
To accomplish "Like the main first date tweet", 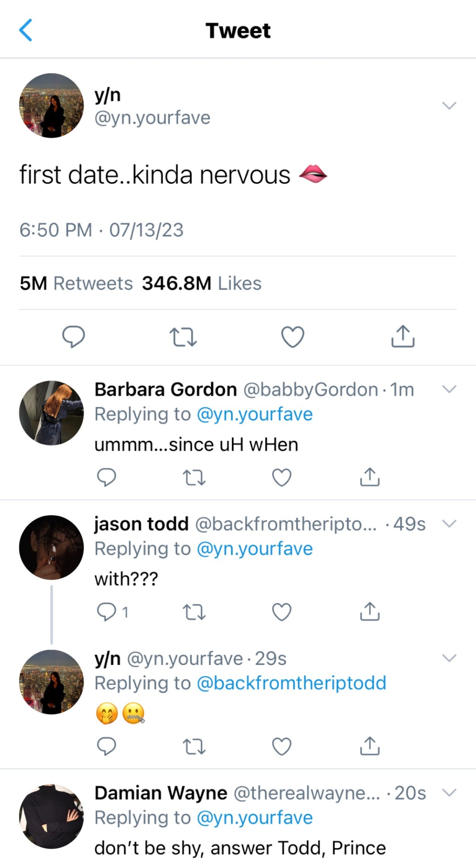I will pyautogui.click(x=292, y=337).
